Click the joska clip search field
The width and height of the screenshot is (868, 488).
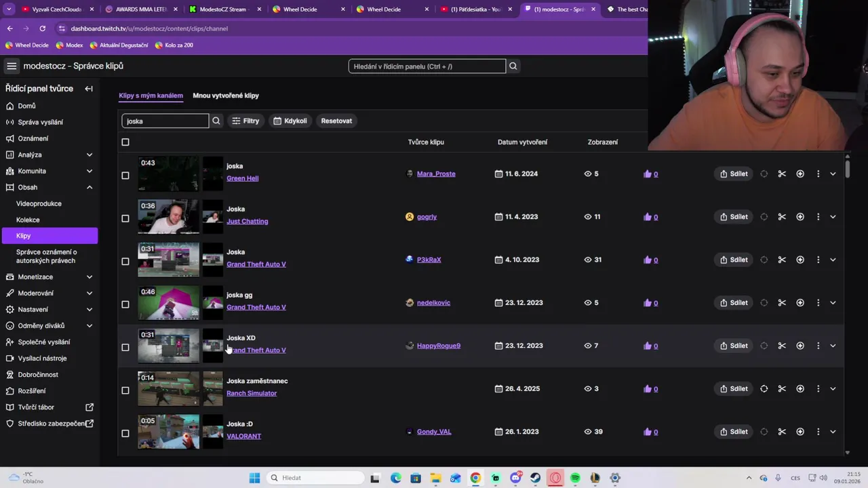click(x=165, y=121)
